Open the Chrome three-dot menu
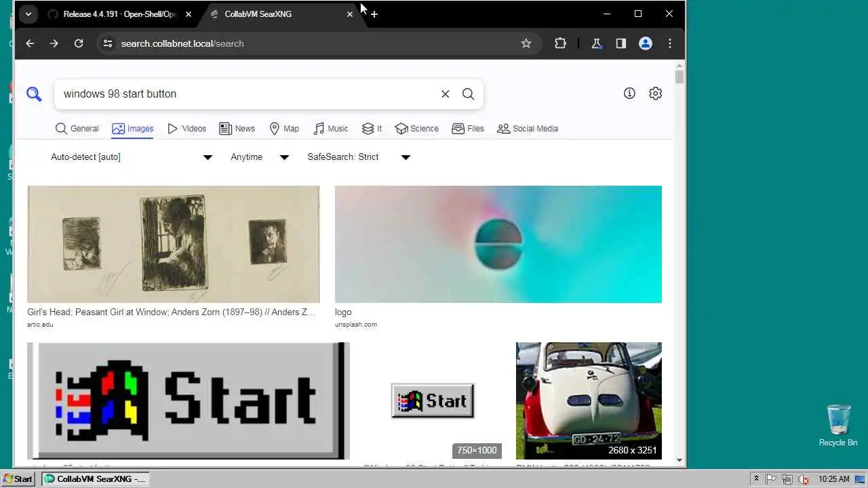Image resolution: width=868 pixels, height=488 pixels. pyautogui.click(x=670, y=43)
